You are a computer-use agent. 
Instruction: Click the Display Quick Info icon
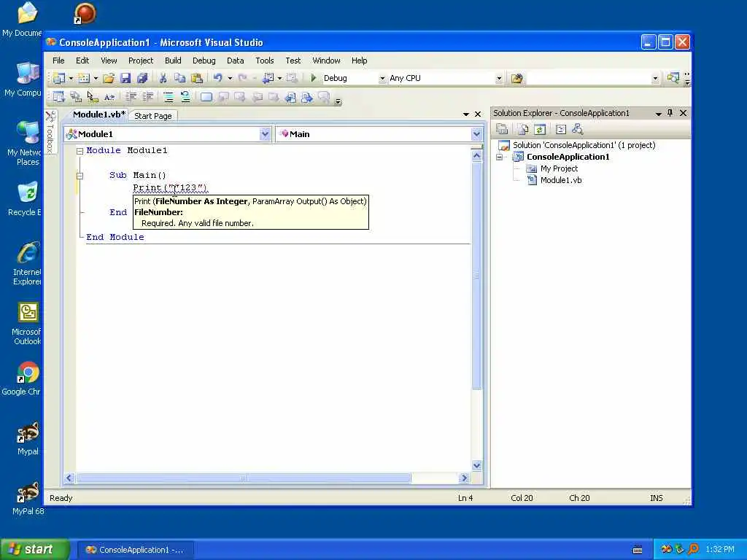[x=93, y=97]
